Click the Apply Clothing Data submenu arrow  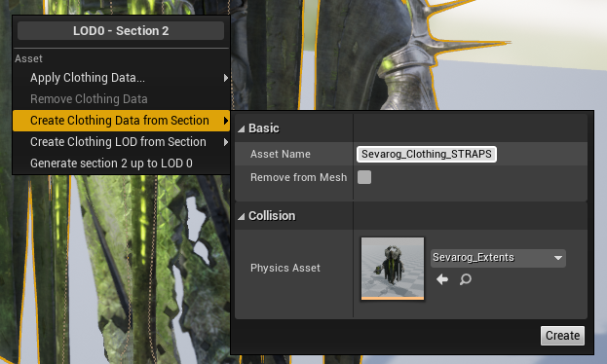click(226, 78)
